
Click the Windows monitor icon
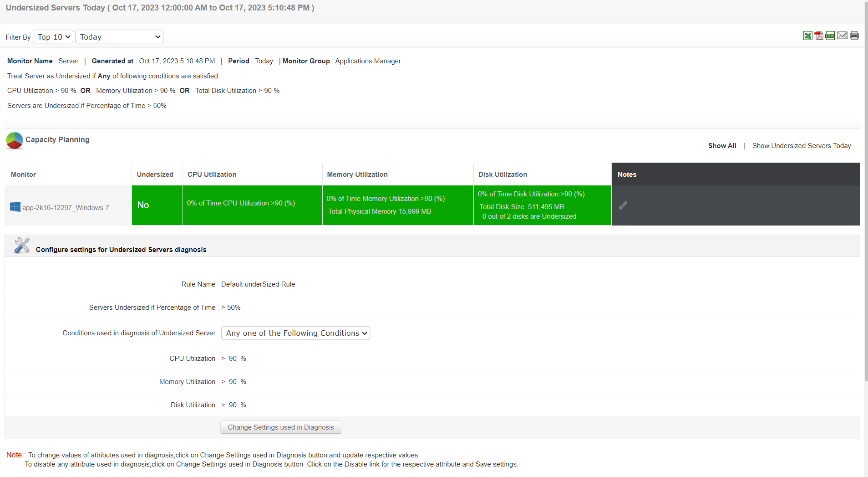15,207
